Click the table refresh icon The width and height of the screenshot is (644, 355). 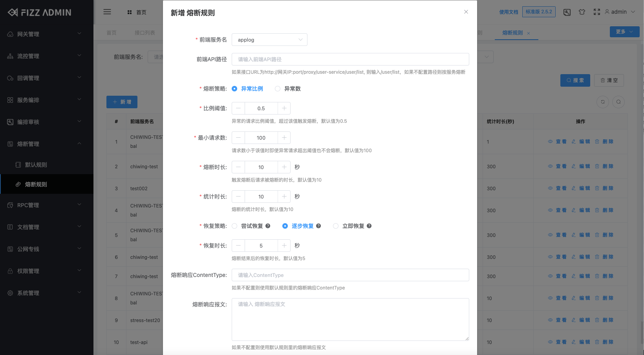(603, 102)
